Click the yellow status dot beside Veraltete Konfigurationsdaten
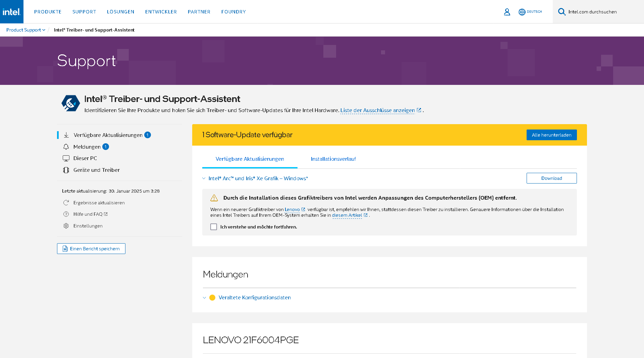Viewport: 644px width, 358px height. coord(212,298)
